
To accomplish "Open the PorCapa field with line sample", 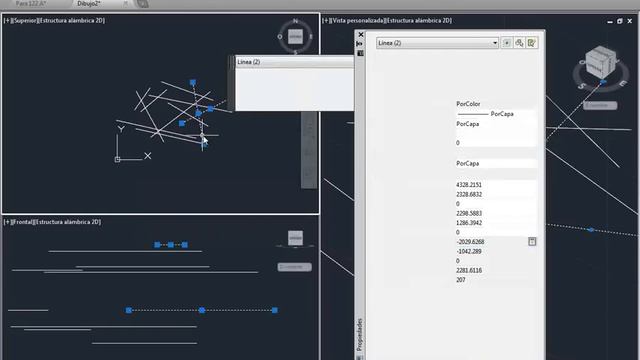I will (496, 114).
